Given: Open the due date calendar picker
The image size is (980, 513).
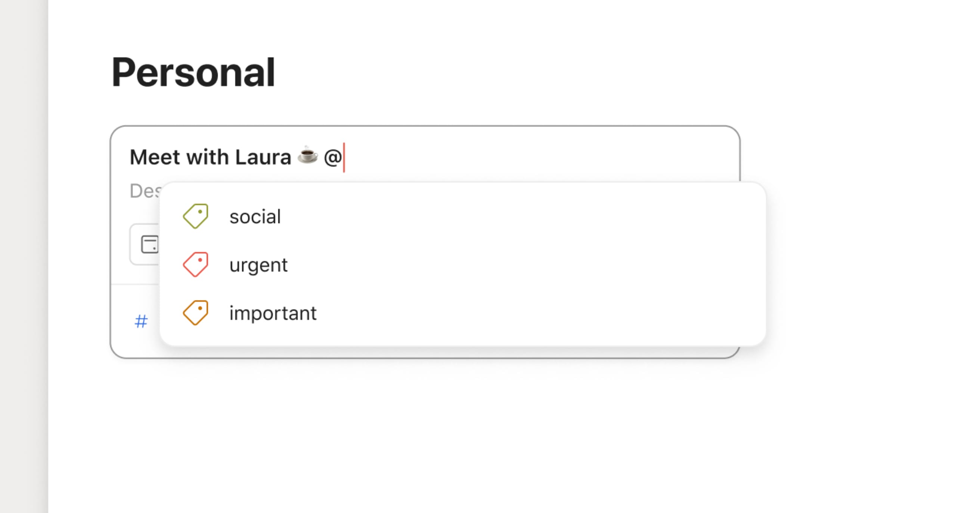Looking at the screenshot, I should (150, 245).
